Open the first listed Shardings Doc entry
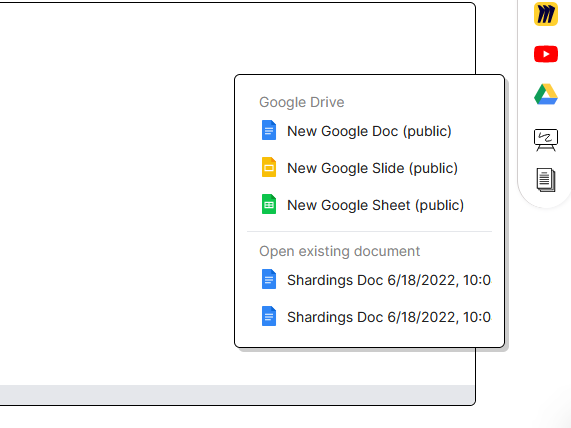571x428 pixels. point(369,280)
